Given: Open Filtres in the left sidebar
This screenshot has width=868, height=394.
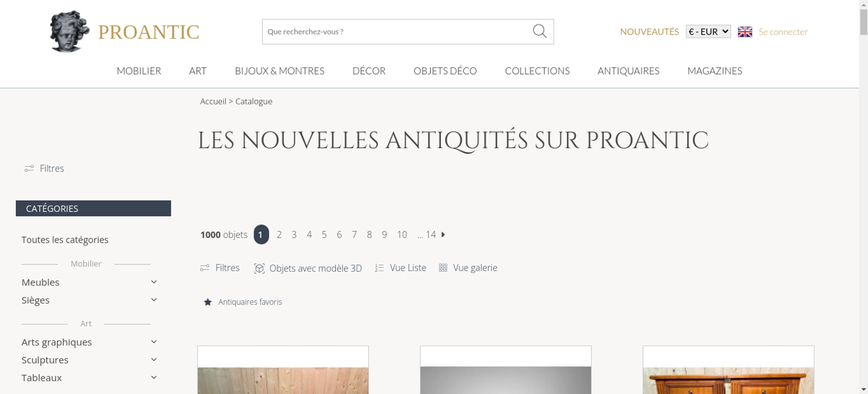Looking at the screenshot, I should coord(44,168).
